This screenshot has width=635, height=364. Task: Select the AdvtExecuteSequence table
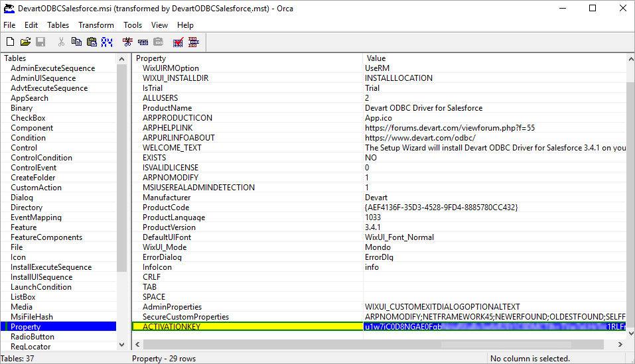49,88
